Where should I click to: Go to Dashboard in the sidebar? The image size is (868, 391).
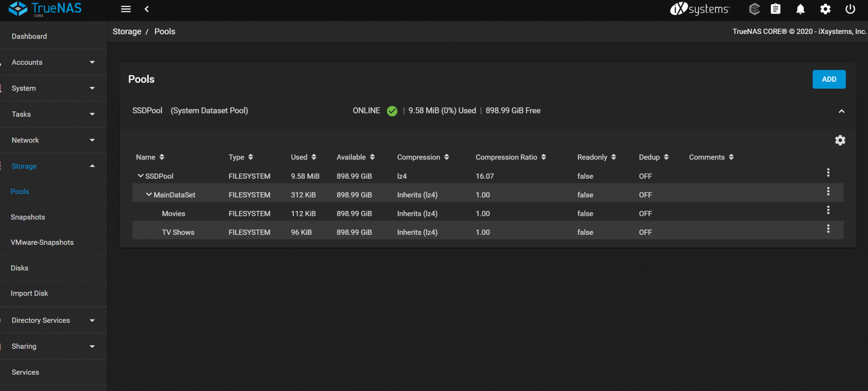(x=53, y=36)
